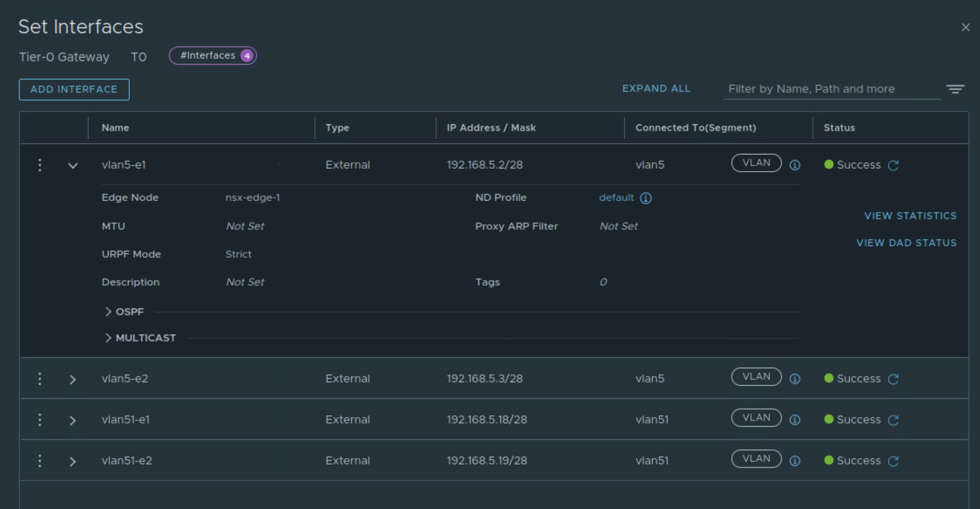Open VIEW STATISTICS for vlan5-e1
Image resolution: width=980 pixels, height=509 pixels.
point(910,216)
